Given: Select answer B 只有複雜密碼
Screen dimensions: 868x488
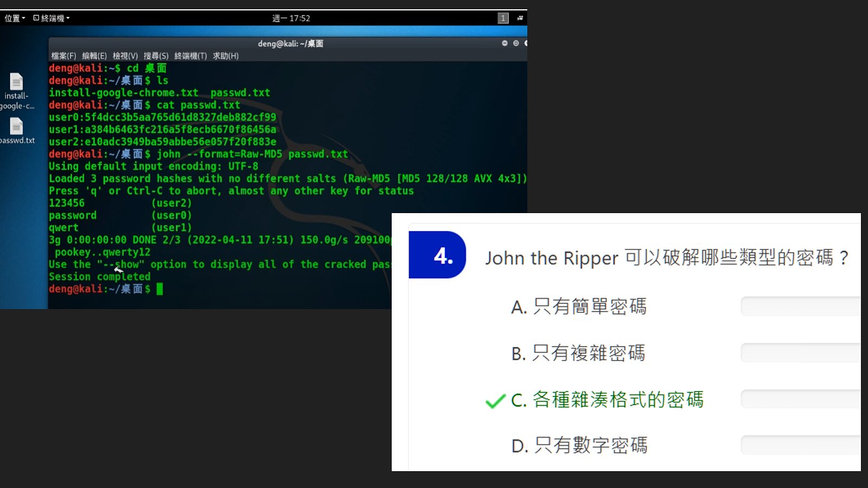Looking at the screenshot, I should [578, 354].
